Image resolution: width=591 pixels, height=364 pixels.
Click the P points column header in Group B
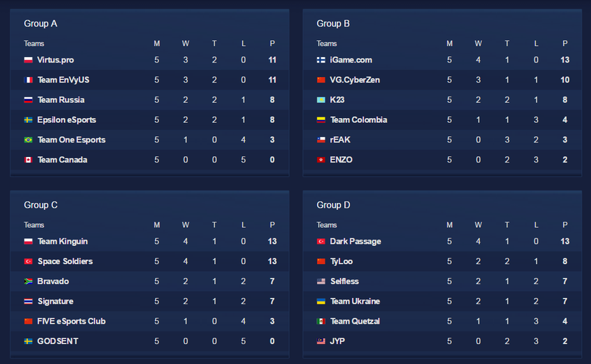pyautogui.click(x=565, y=44)
